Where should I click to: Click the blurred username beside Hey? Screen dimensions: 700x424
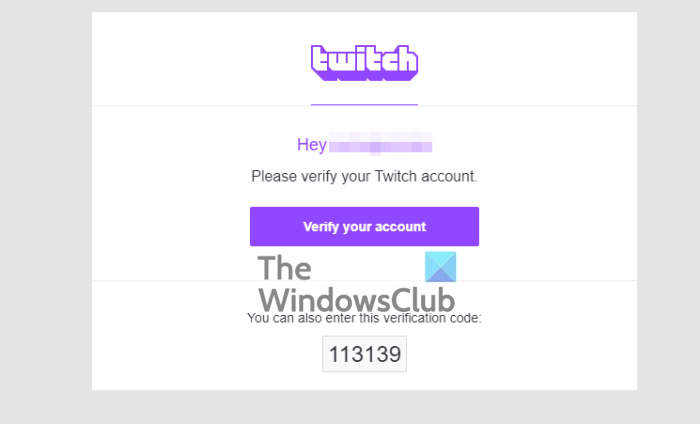[x=380, y=143]
